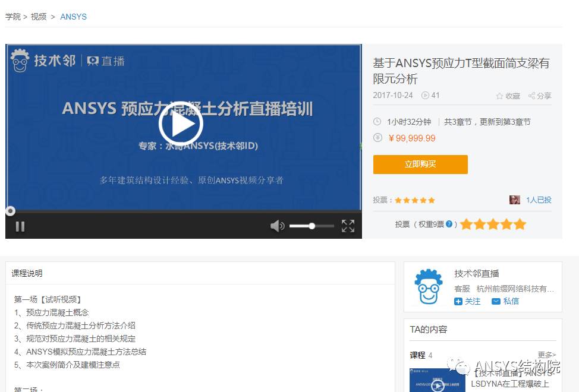Screen dimensions: 579x392
Task: Click line 2、传统预应力混凝土分析方法介绍
Action: [74, 325]
